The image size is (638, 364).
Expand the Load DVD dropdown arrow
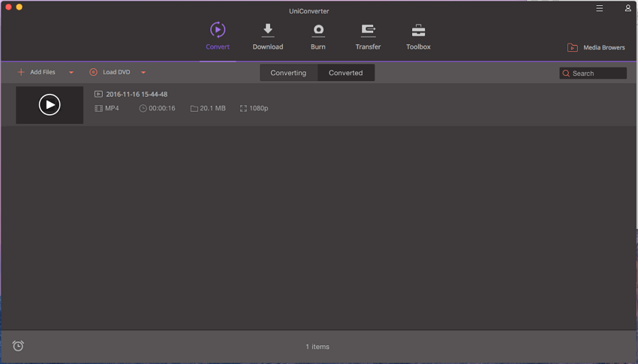coord(143,72)
